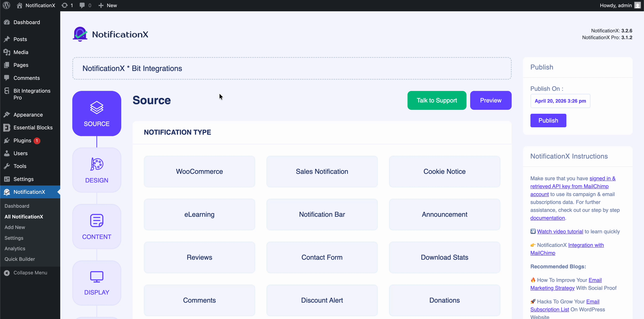Open All NotificationX in the sidebar
644x319 pixels.
pyautogui.click(x=24, y=217)
